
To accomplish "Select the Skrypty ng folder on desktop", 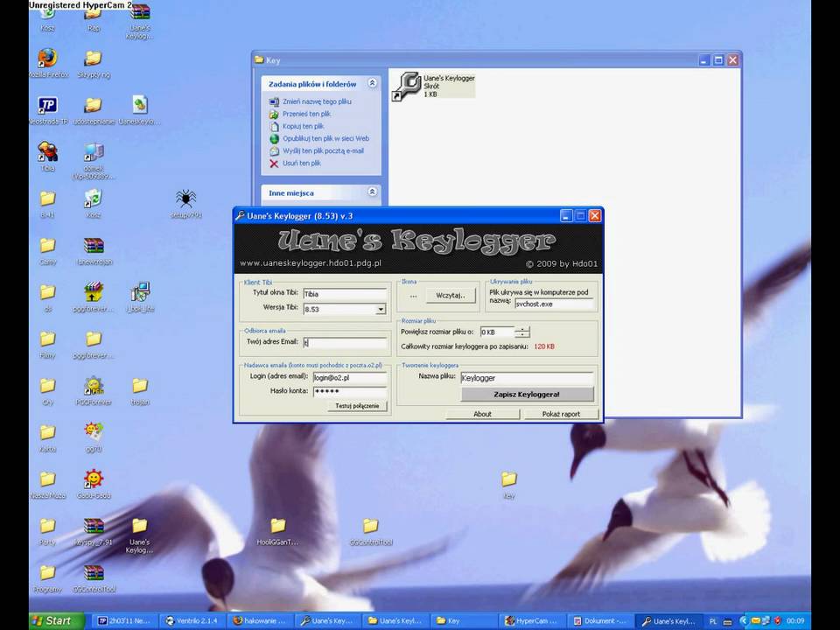I will [x=94, y=59].
